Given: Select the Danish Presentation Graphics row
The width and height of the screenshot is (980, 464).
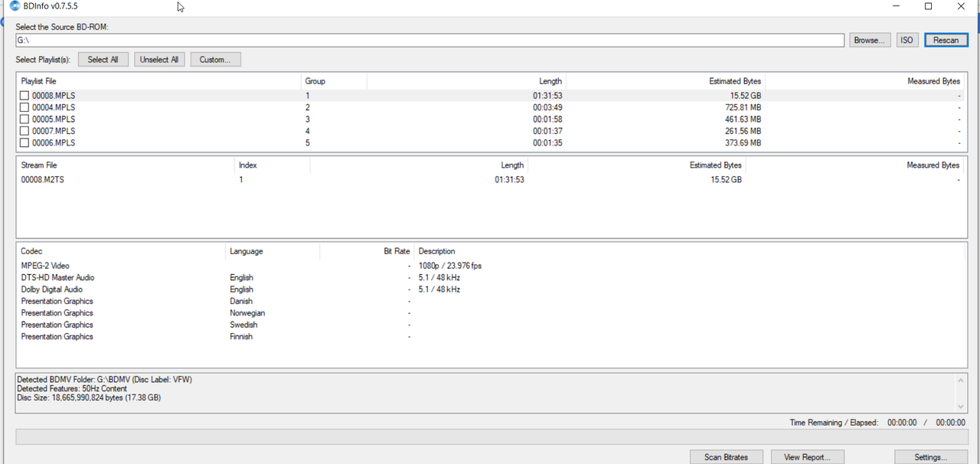Looking at the screenshot, I should (x=490, y=302).
